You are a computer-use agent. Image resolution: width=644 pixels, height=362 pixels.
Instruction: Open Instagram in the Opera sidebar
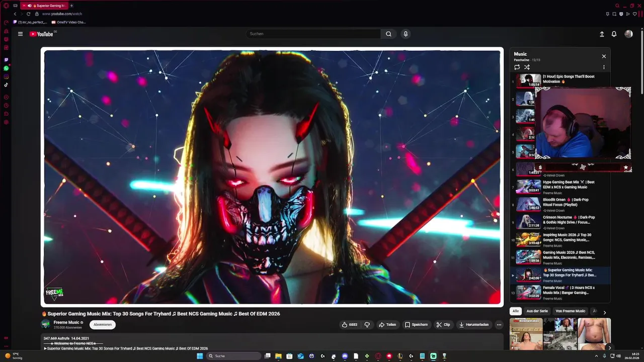coord(6,77)
